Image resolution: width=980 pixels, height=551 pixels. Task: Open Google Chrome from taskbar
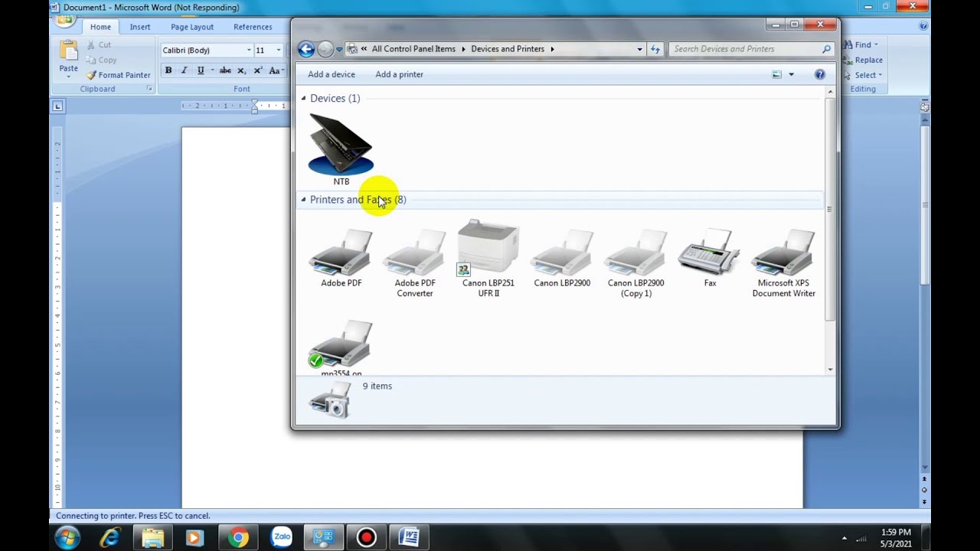(238, 538)
